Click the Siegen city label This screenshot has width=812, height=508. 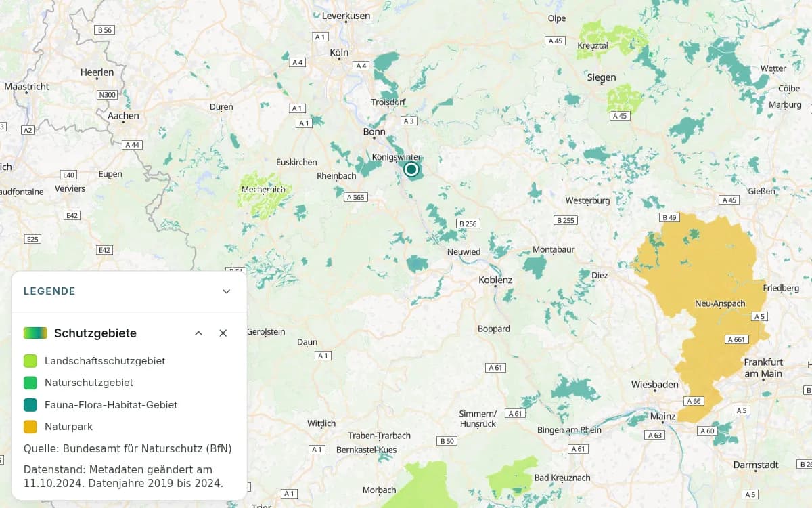click(x=602, y=77)
